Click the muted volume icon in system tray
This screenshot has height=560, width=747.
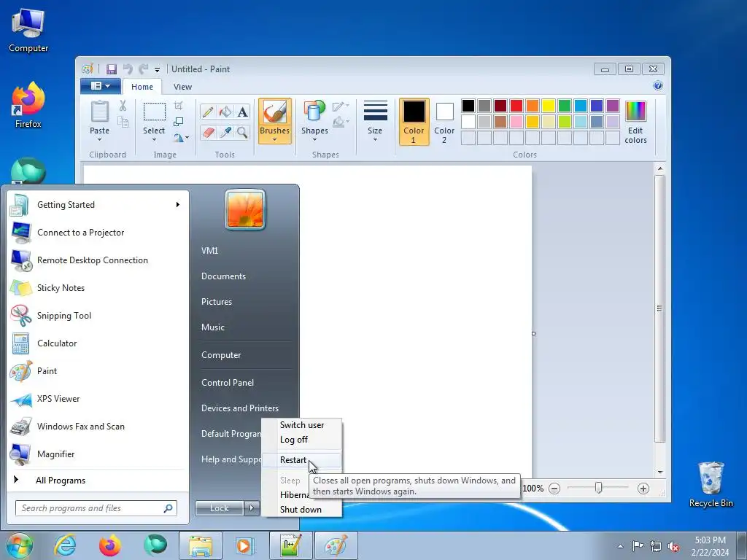[673, 546]
